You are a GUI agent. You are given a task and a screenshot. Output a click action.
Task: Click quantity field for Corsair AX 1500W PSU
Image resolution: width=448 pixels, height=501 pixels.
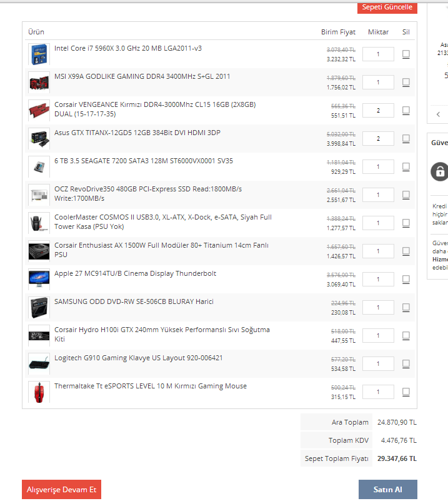point(378,251)
